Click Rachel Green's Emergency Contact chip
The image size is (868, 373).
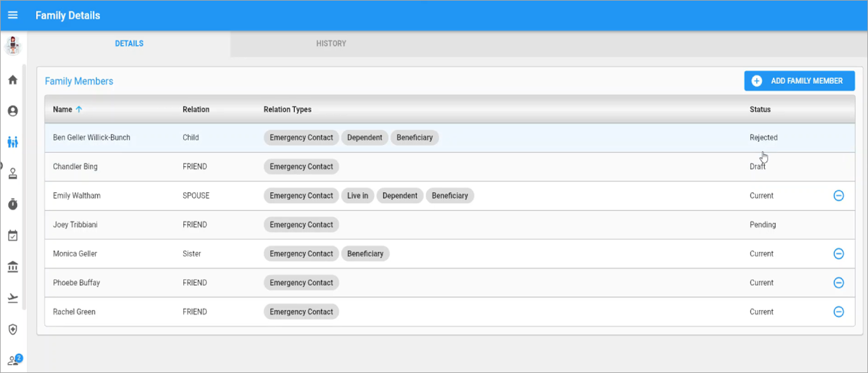pos(301,312)
